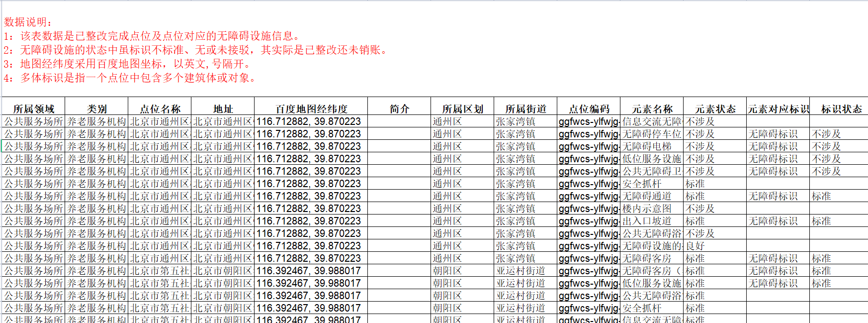Click the 所属领域 column header cell
The image size is (868, 323).
(33, 108)
